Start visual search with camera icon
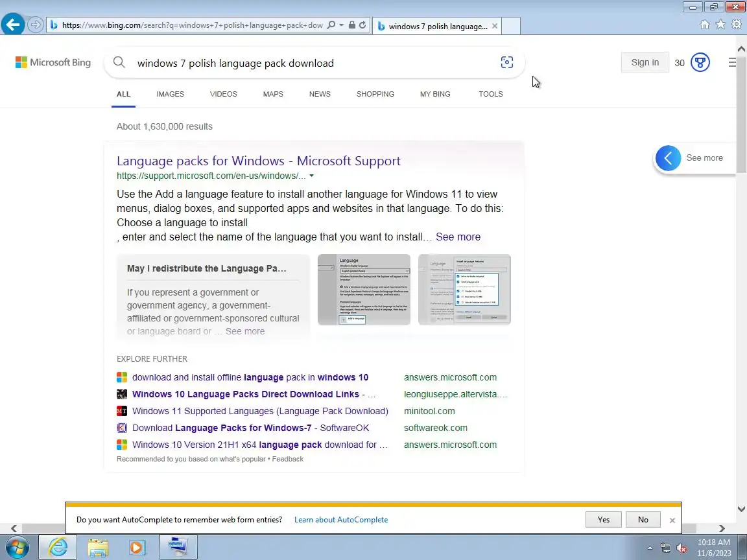 point(507,62)
